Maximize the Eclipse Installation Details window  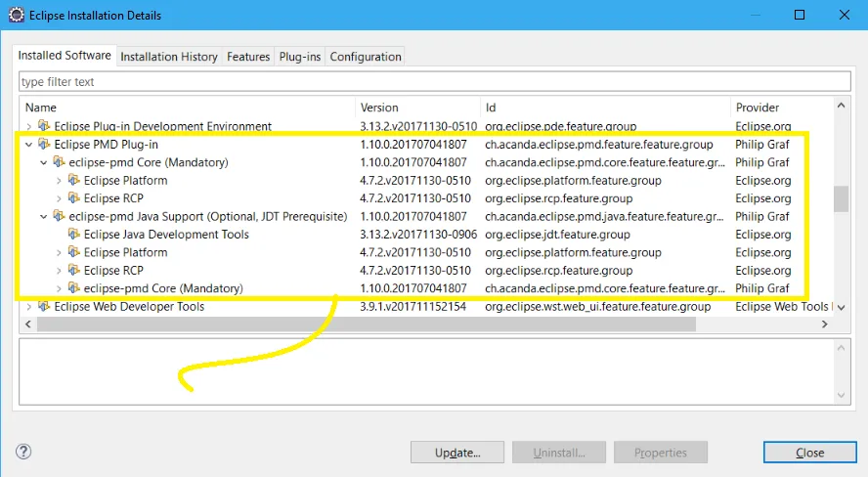[x=800, y=15]
